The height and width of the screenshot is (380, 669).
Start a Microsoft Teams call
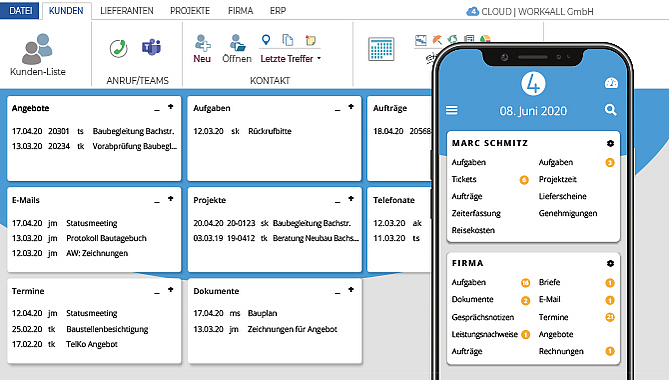(151, 47)
